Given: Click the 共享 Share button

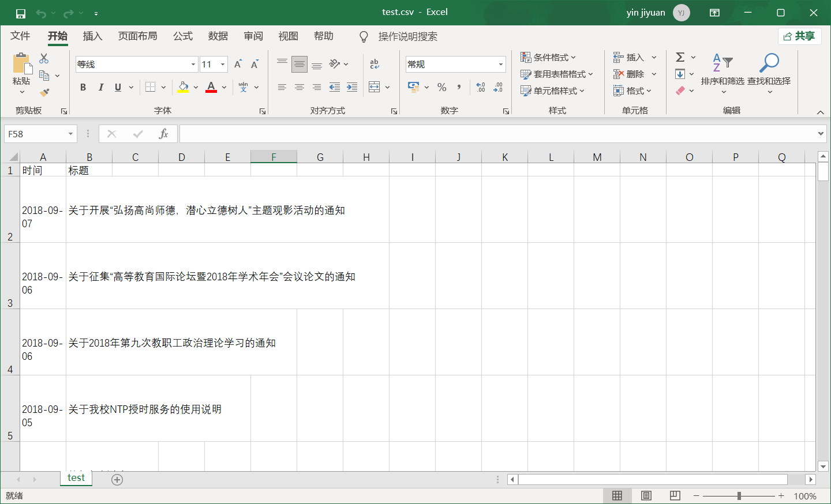Looking at the screenshot, I should click(x=799, y=36).
